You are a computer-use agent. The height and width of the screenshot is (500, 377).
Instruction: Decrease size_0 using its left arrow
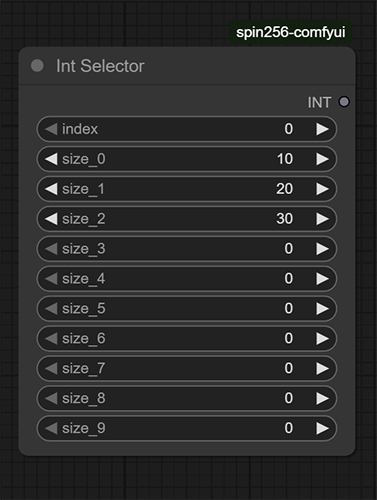click(51, 159)
